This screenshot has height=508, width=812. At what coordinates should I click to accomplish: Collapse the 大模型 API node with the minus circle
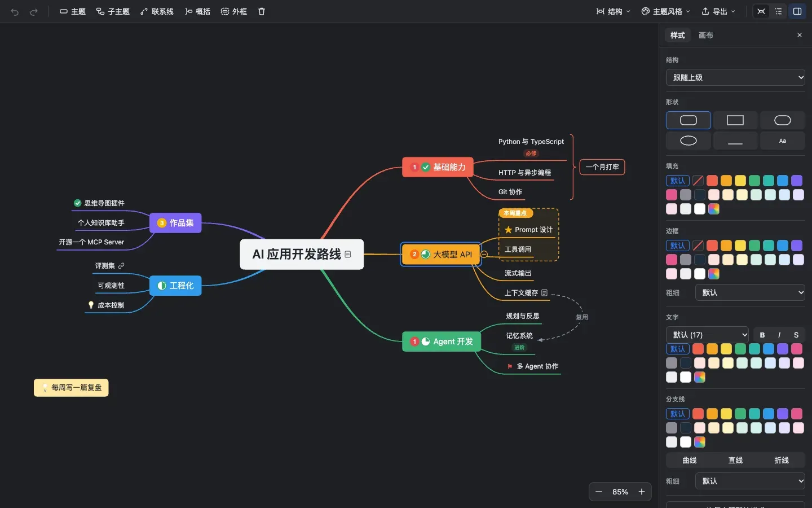[x=484, y=254]
